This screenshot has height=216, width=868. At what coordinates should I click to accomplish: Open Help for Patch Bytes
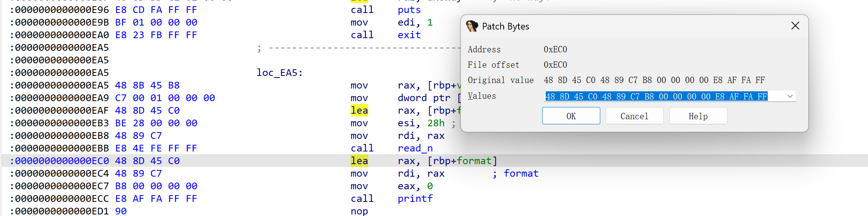[698, 116]
